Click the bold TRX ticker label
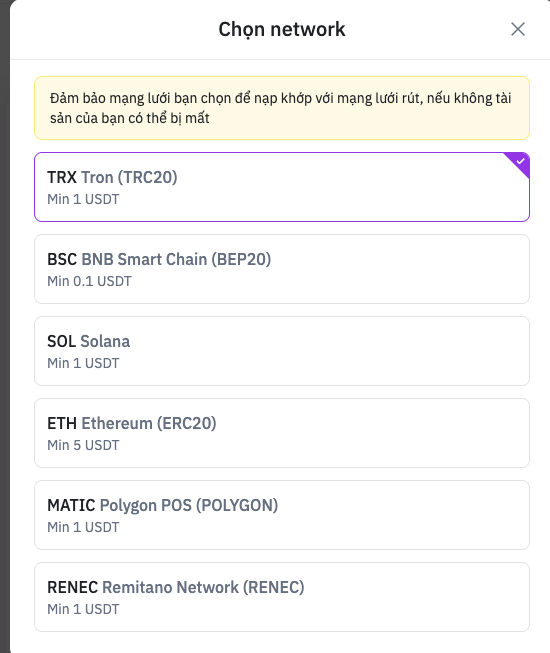 click(x=62, y=177)
